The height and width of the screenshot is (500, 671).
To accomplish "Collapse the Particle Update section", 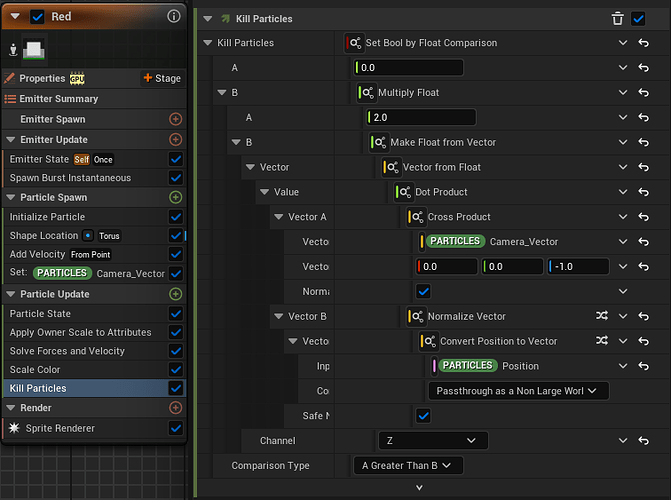I will click(11, 294).
